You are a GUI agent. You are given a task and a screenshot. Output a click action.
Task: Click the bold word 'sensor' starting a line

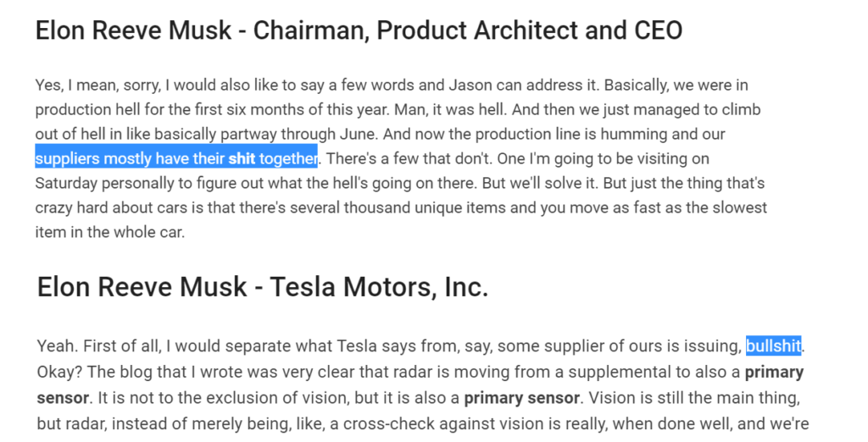[63, 398]
